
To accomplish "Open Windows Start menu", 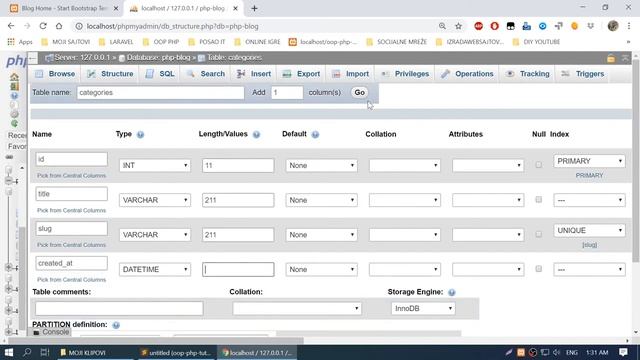I will pos(9,352).
